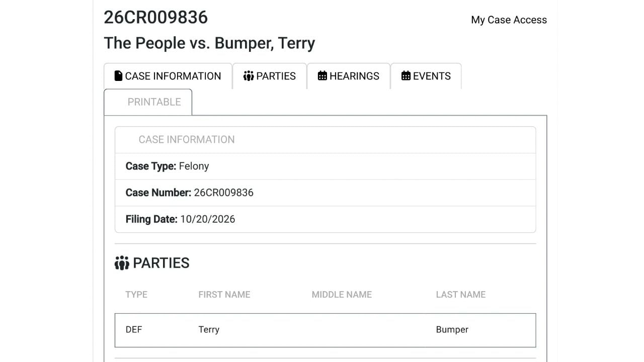The width and height of the screenshot is (644, 362).
Task: Switch to the Parties tab
Action: point(270,76)
